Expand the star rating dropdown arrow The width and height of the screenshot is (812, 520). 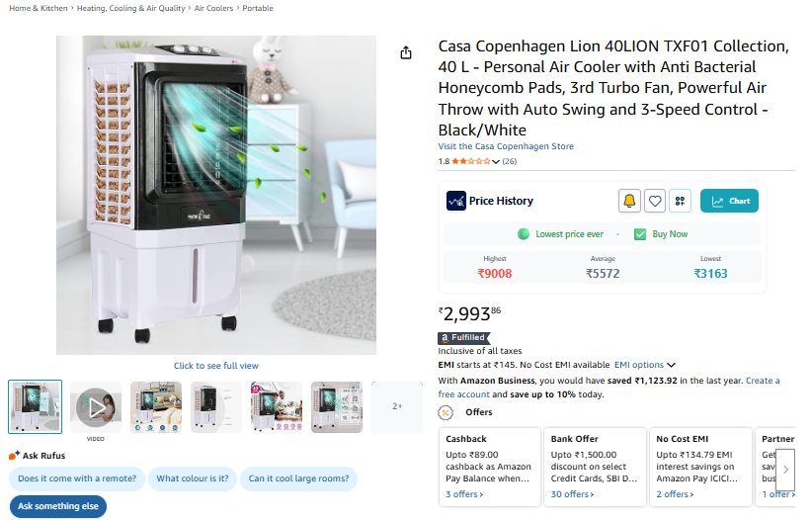coord(496,162)
